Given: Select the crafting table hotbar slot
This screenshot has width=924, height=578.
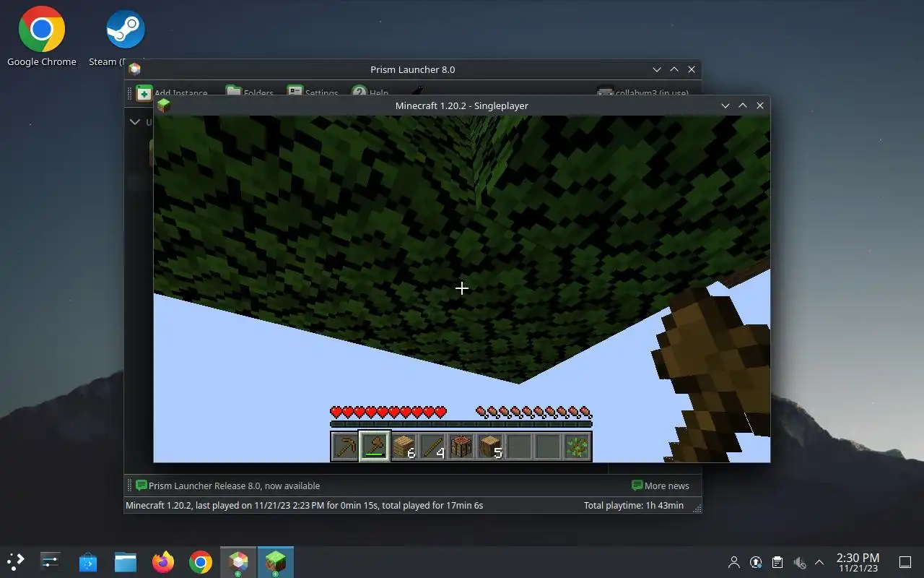Looking at the screenshot, I should (461, 447).
